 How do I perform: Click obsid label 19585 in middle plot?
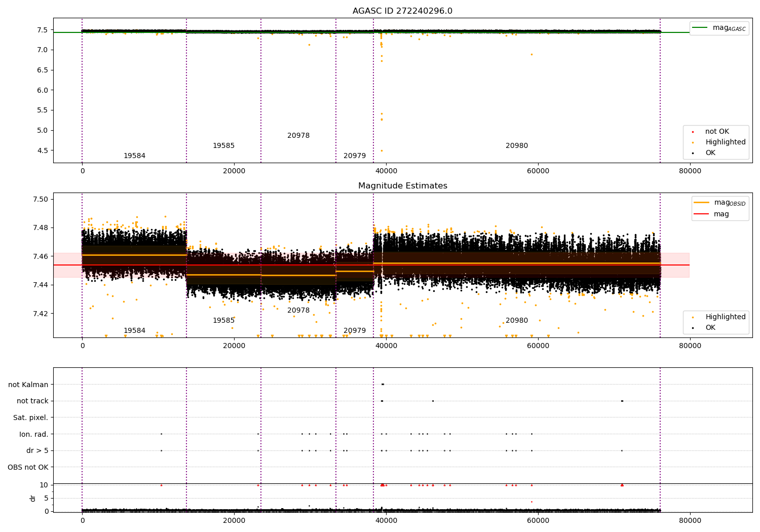pos(223,320)
